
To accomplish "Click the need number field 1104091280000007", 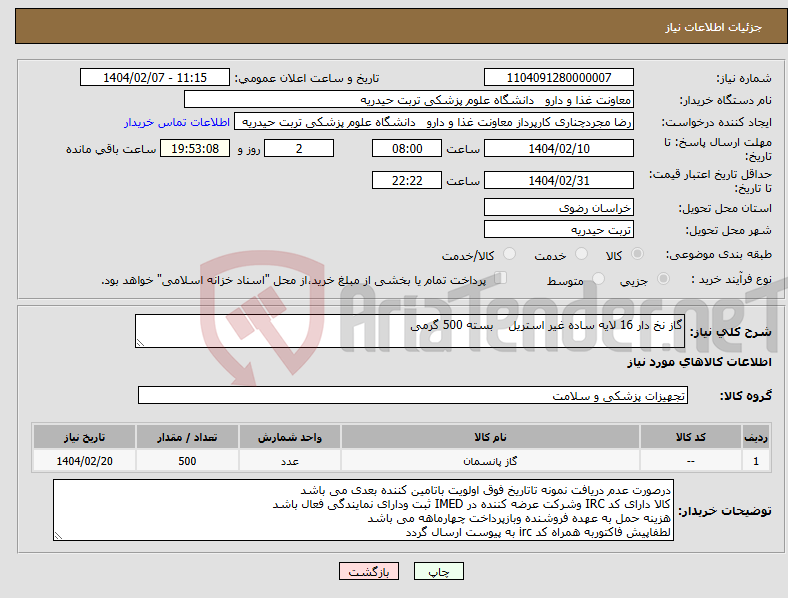I will tap(558, 77).
